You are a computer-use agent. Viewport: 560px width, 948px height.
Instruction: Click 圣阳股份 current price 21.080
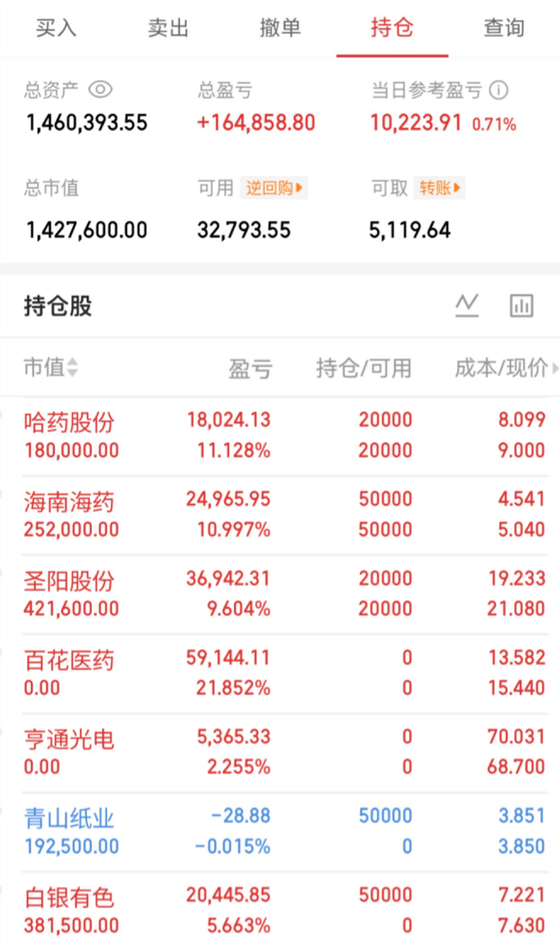[x=516, y=609]
